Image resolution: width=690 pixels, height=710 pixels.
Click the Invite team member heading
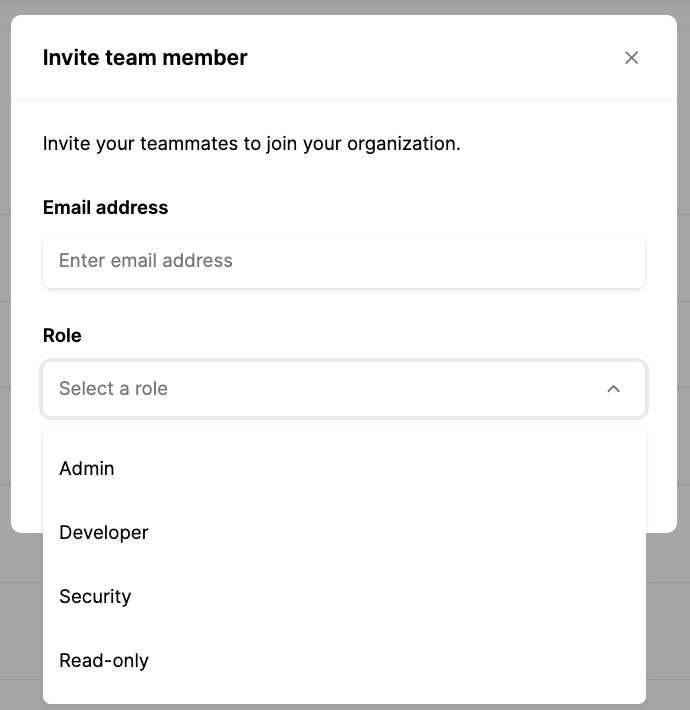145,58
